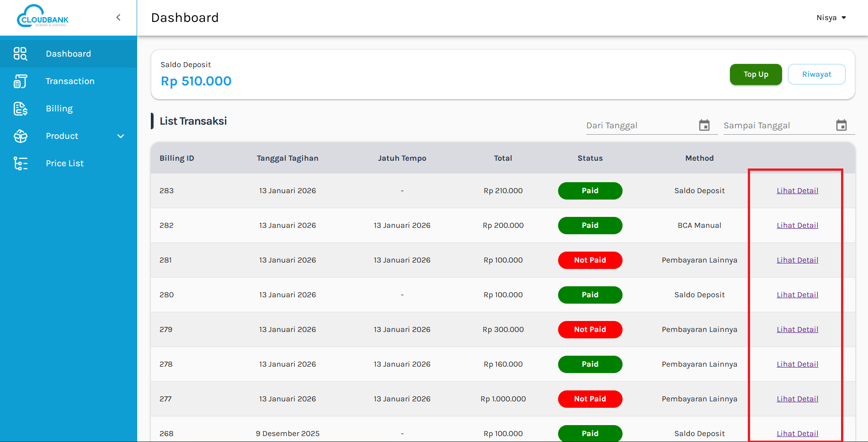Expand the Product submenu arrow
Screen dimensions: 868x442
pyautogui.click(x=121, y=136)
